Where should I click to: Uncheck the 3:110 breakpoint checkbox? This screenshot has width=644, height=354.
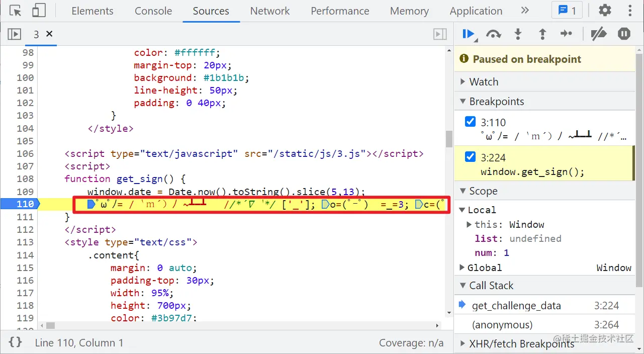[x=470, y=122]
